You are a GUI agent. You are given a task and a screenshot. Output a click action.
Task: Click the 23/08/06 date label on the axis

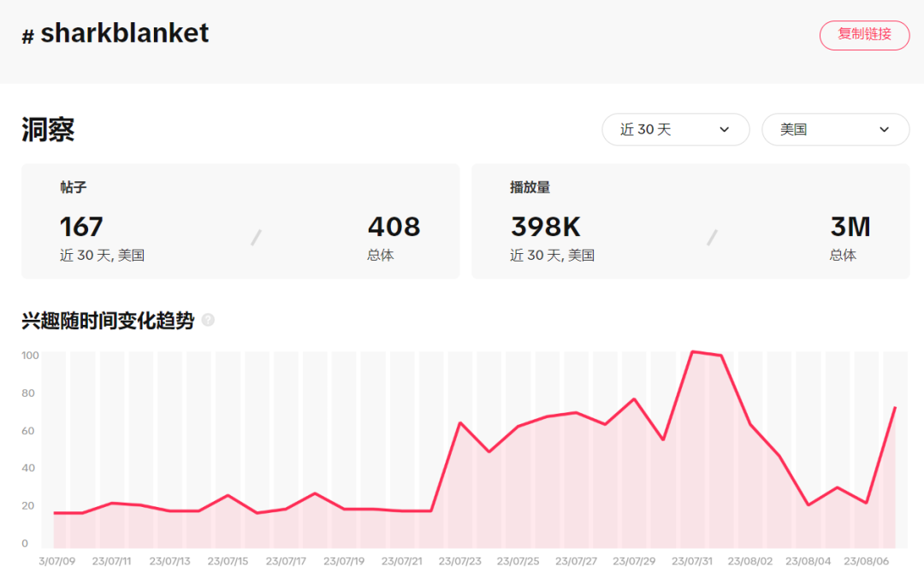coord(864,562)
